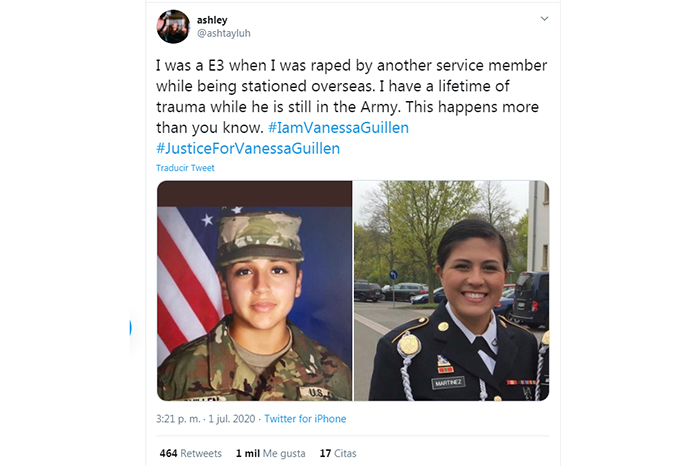
Task: Open ashley's profile avatar picture
Action: click(173, 27)
